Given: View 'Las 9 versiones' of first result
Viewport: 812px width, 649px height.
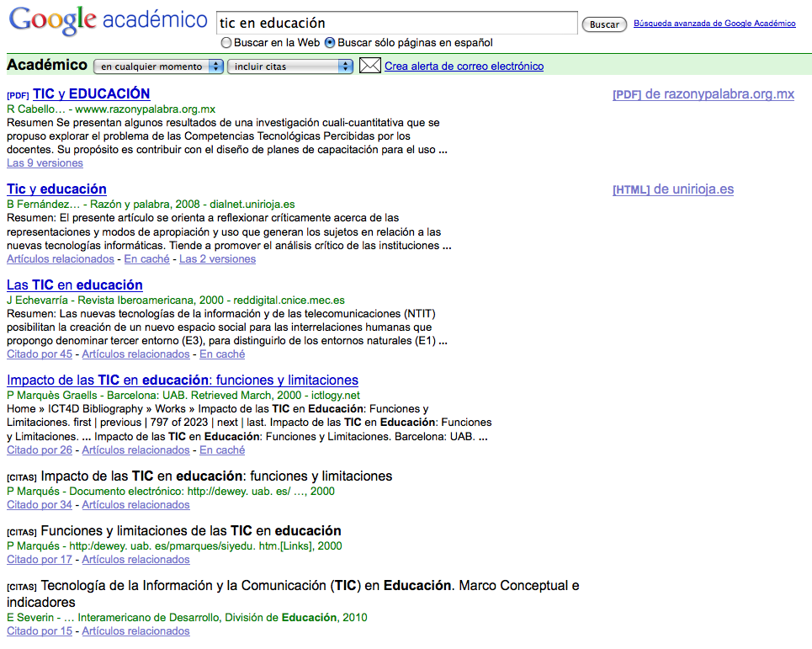Looking at the screenshot, I should (44, 162).
